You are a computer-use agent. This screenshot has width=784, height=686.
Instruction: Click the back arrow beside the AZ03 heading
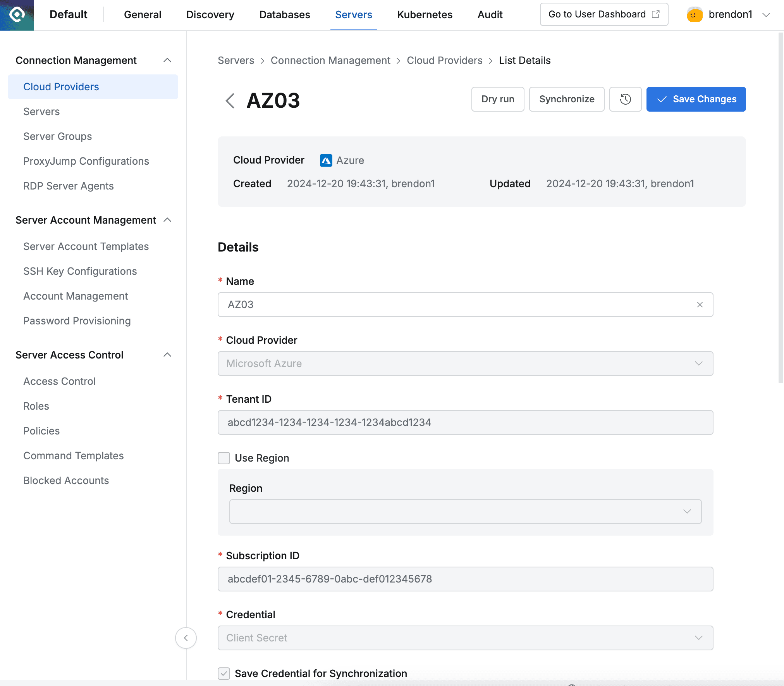coord(230,100)
